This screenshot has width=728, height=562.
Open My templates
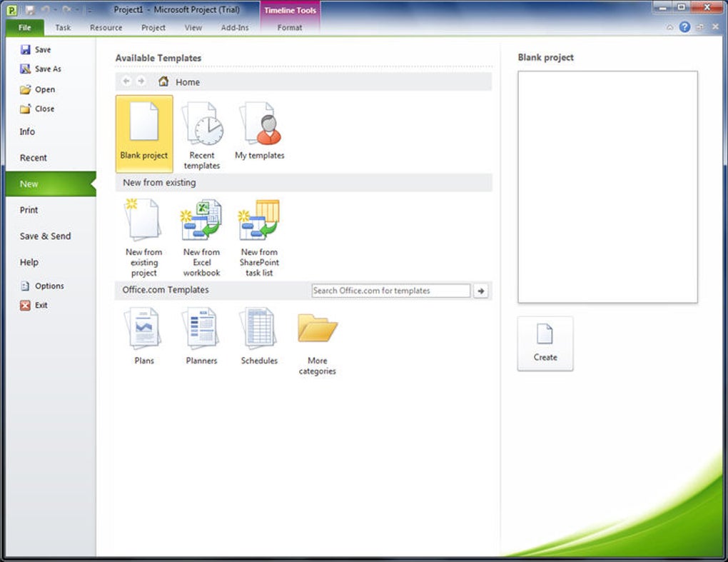point(260,131)
